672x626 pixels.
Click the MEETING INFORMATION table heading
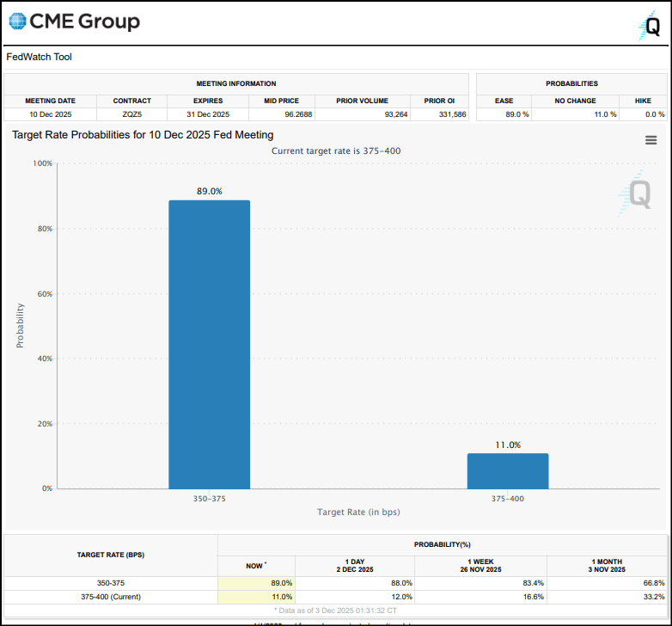(x=236, y=83)
